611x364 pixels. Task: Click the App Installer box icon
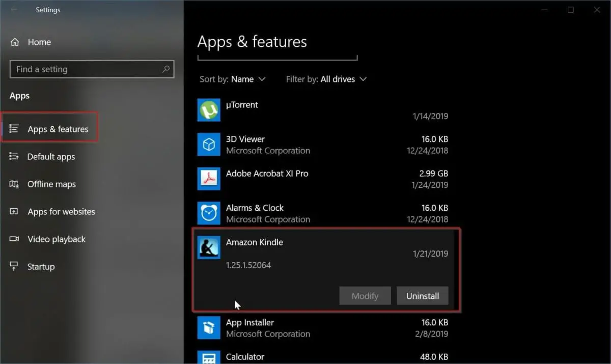point(209,328)
